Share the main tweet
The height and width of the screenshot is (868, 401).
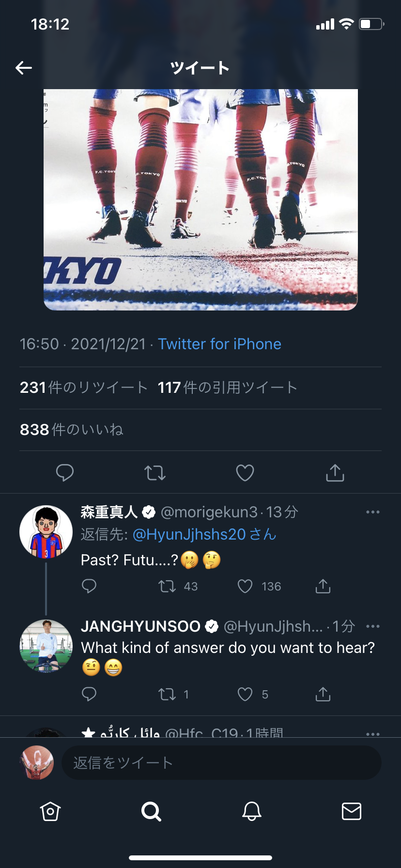(335, 472)
